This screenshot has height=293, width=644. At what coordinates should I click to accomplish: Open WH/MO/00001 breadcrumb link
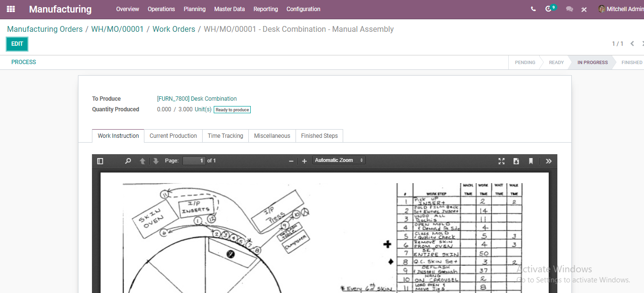[x=117, y=29]
